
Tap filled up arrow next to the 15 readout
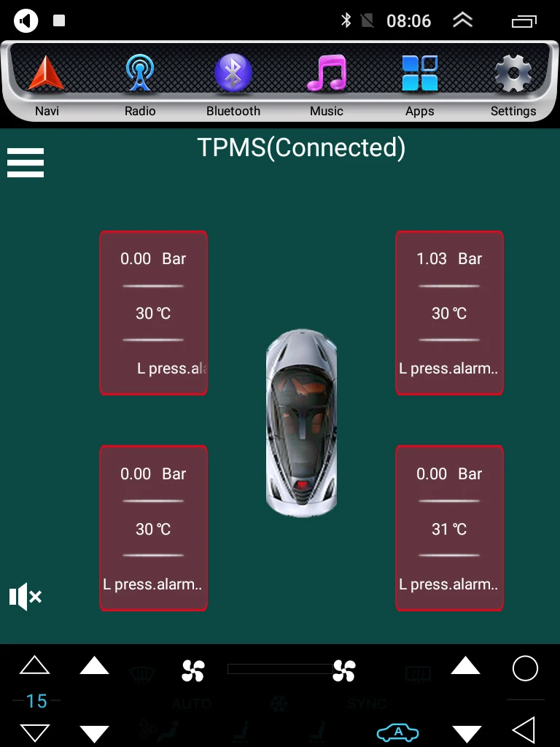click(x=94, y=665)
